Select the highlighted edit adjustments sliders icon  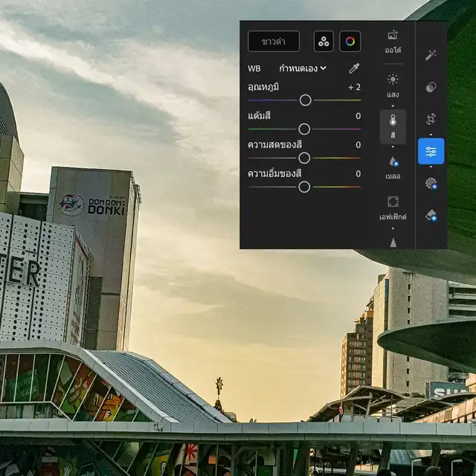click(x=431, y=151)
